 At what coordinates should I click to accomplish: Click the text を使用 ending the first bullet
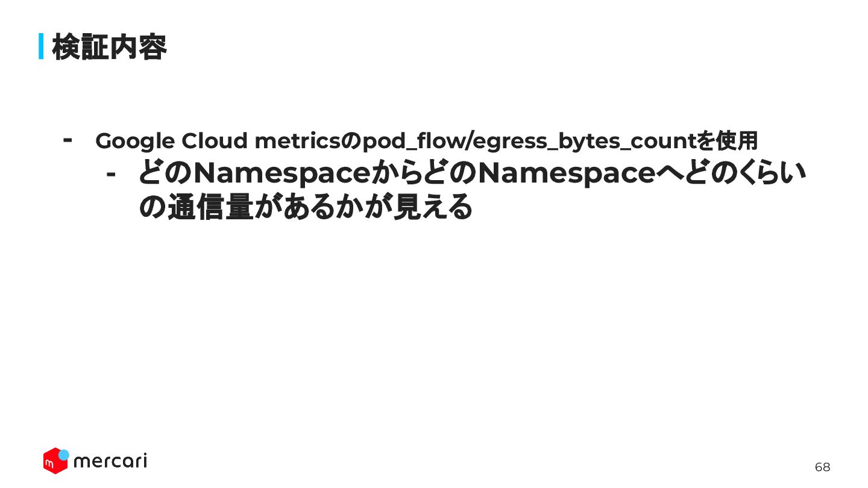(x=728, y=142)
